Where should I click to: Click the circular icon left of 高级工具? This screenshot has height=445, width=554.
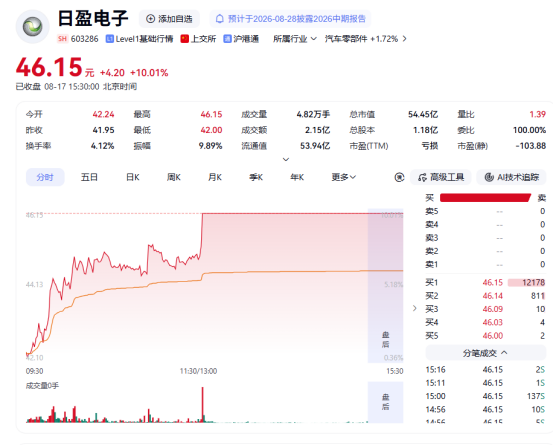(399, 177)
